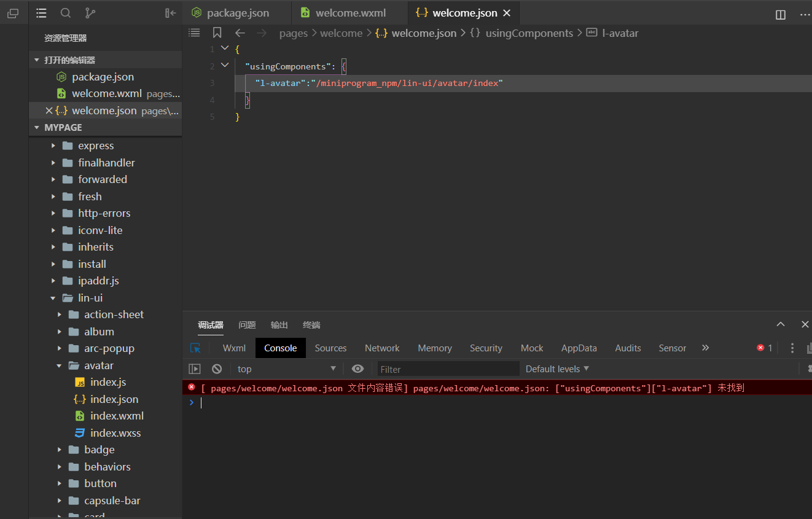Maximize the debugger panel with up chevron

(x=781, y=324)
